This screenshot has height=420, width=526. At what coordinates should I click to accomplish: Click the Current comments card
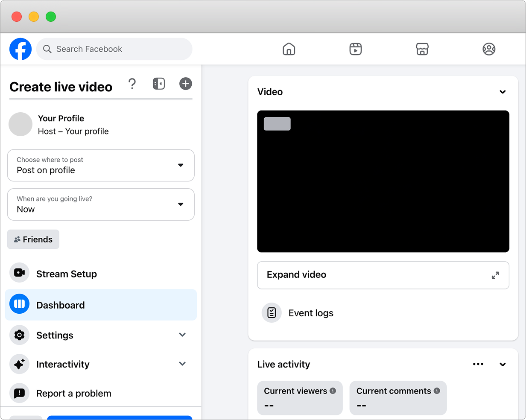pyautogui.click(x=398, y=398)
